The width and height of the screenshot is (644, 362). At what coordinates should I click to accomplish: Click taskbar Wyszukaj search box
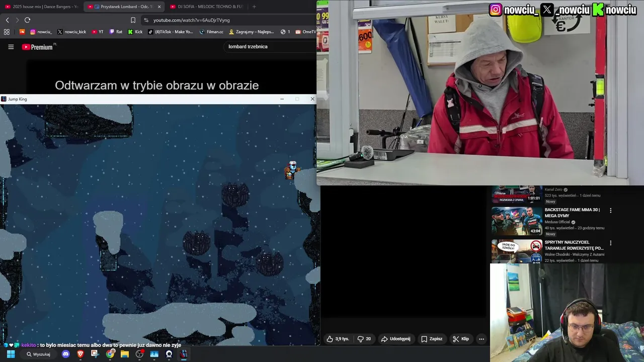[38, 354]
